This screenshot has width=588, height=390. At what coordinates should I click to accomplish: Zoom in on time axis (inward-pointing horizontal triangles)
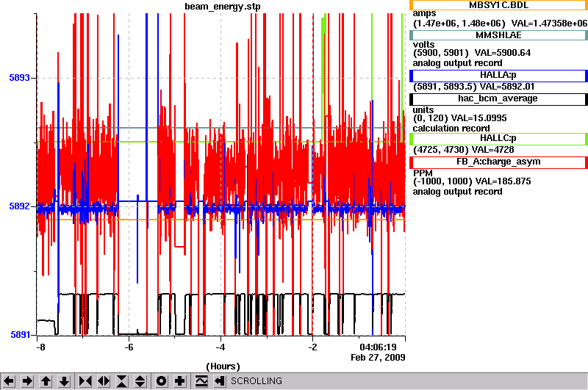click(x=85, y=381)
